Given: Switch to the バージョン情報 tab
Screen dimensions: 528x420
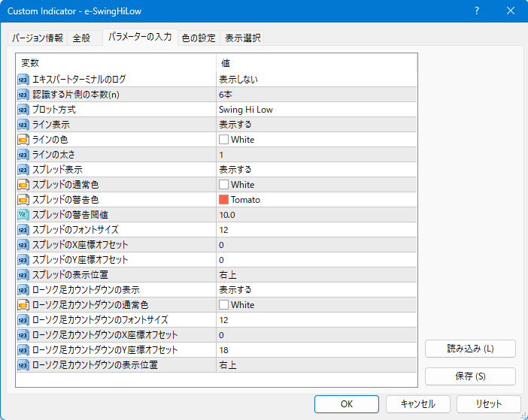Looking at the screenshot, I should [38, 38].
